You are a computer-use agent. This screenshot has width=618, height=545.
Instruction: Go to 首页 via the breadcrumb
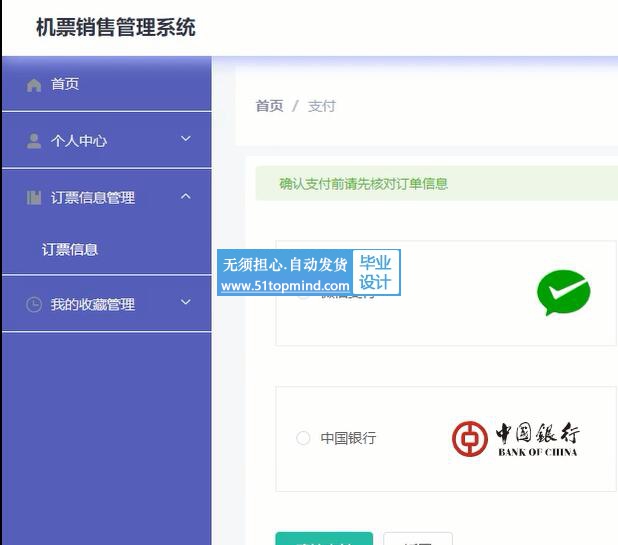point(269,106)
